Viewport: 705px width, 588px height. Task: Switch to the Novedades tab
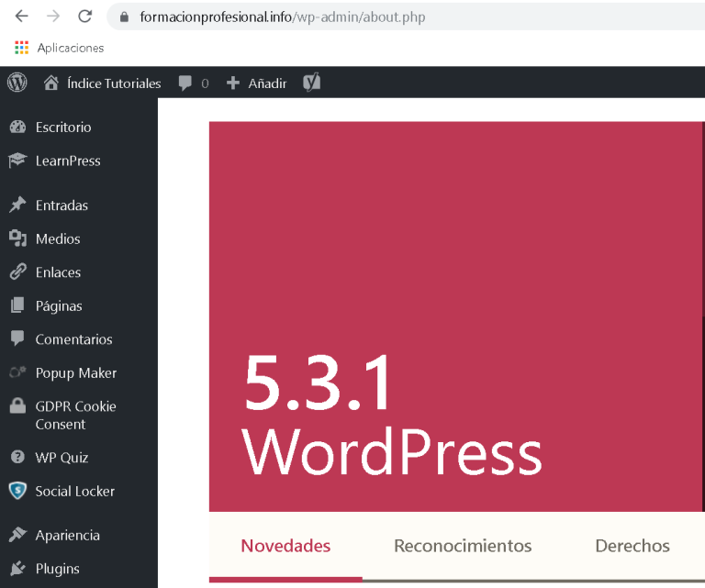[x=285, y=546]
